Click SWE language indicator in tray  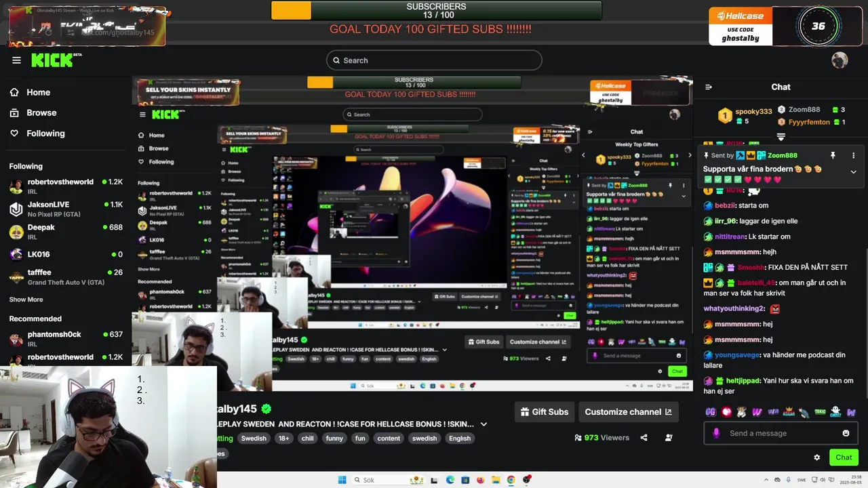tap(801, 480)
